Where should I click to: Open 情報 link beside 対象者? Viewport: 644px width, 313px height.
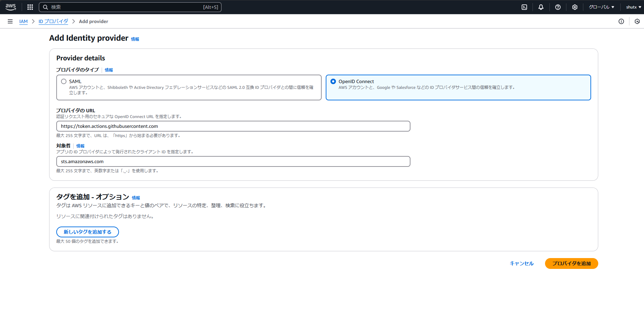coord(80,146)
